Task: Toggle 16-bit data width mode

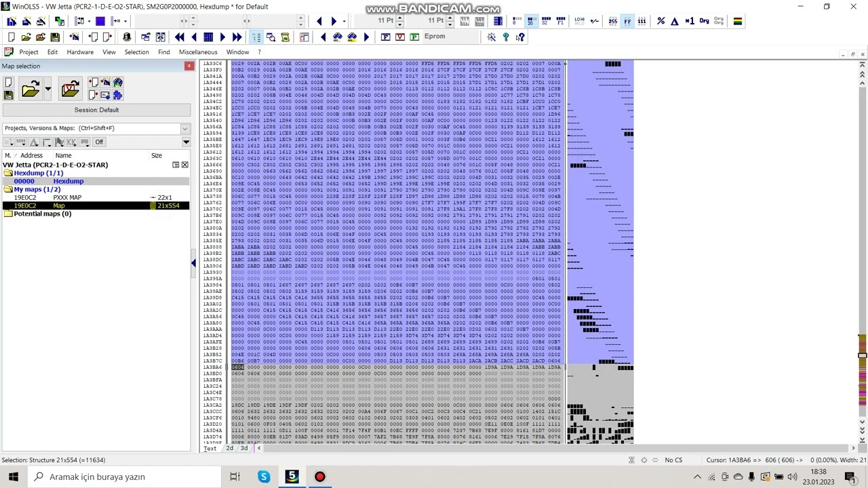Action: (x=531, y=21)
